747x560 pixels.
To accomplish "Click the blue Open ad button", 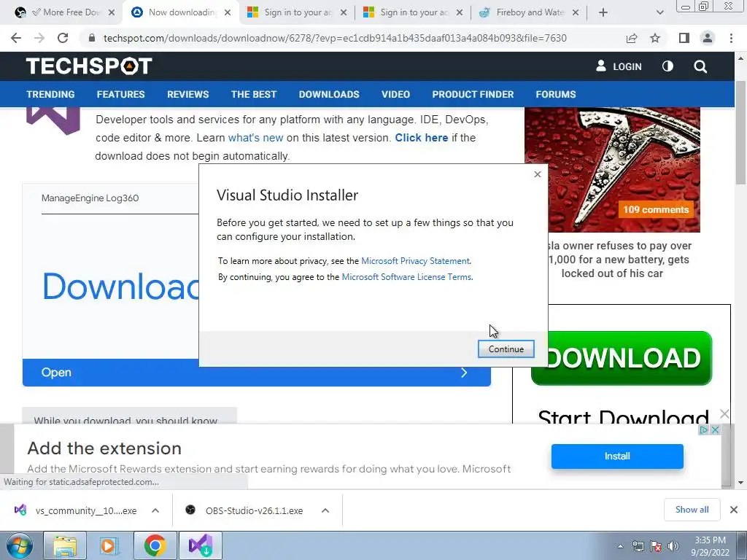I will pyautogui.click(x=256, y=373).
